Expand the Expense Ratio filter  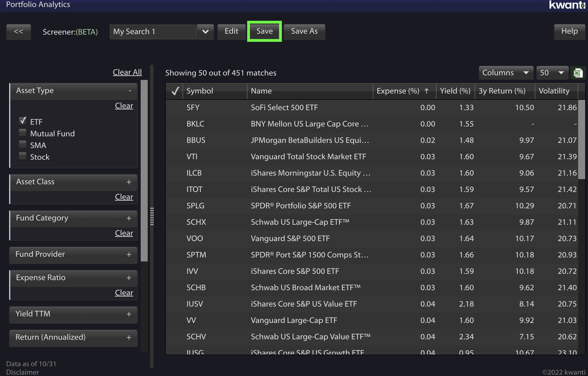click(x=129, y=278)
